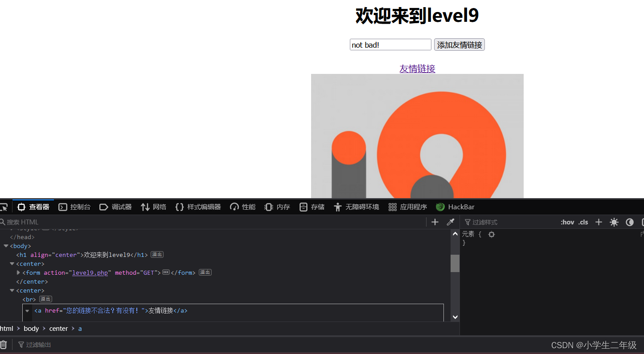The image size is (644, 354).
Task: Toggle the .cls classes panel
Action: 583,222
